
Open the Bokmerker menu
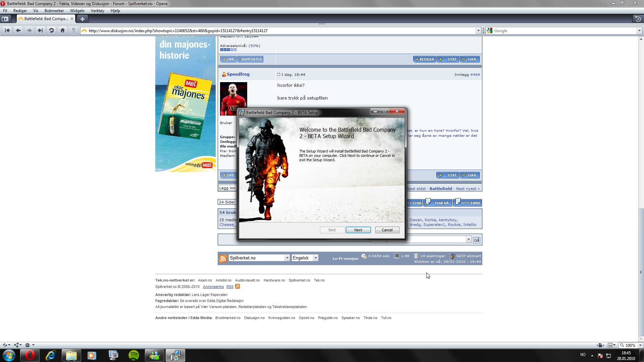click(54, 11)
